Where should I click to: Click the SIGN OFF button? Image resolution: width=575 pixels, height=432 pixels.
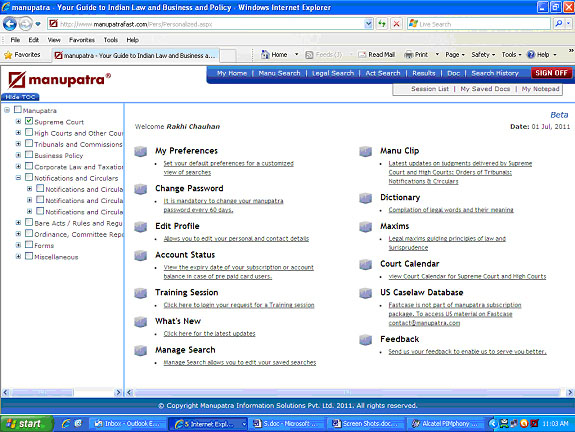551,73
